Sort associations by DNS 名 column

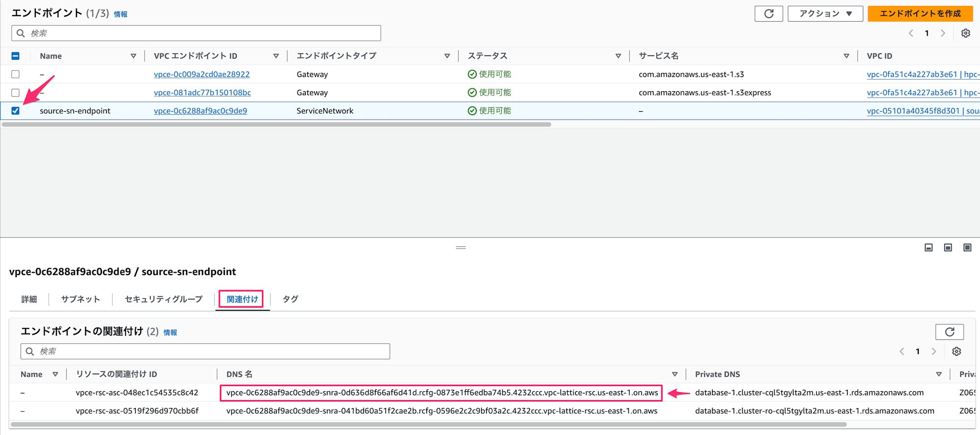coord(675,374)
